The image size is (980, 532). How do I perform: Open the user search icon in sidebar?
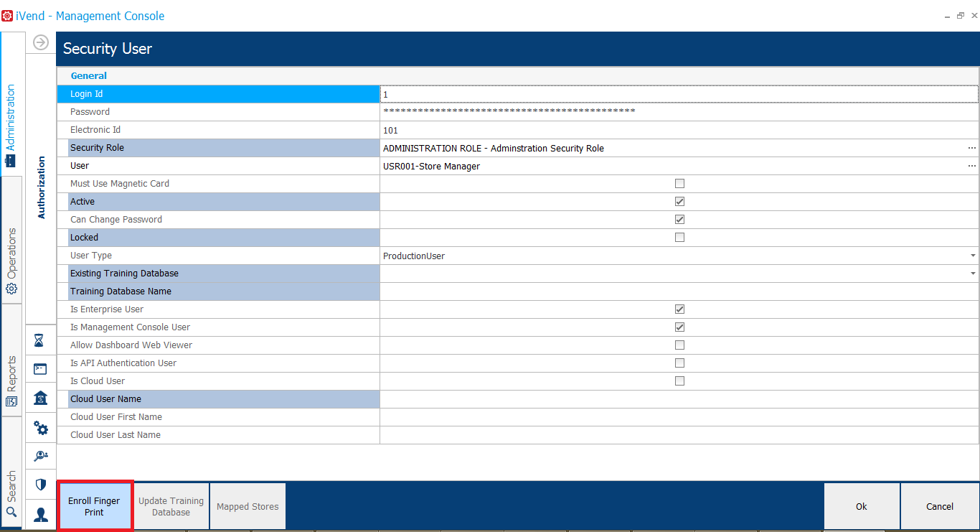[41, 456]
